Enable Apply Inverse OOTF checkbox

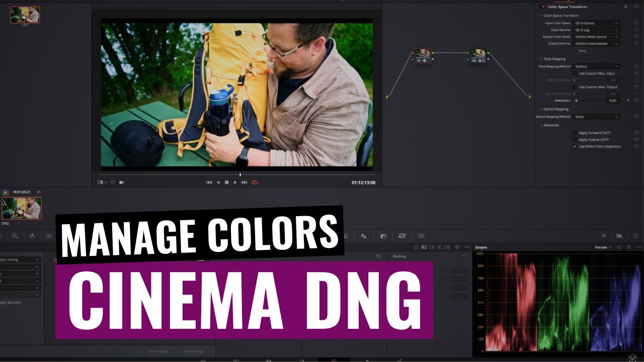(575, 140)
